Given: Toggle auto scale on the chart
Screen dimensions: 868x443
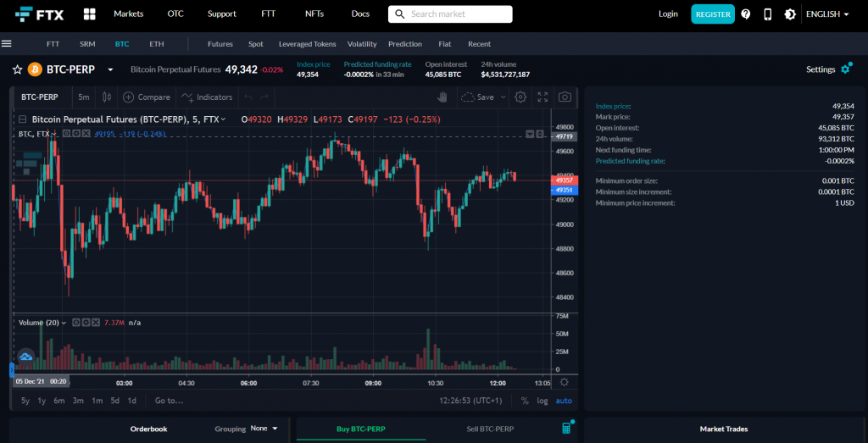Looking at the screenshot, I should (564, 401).
